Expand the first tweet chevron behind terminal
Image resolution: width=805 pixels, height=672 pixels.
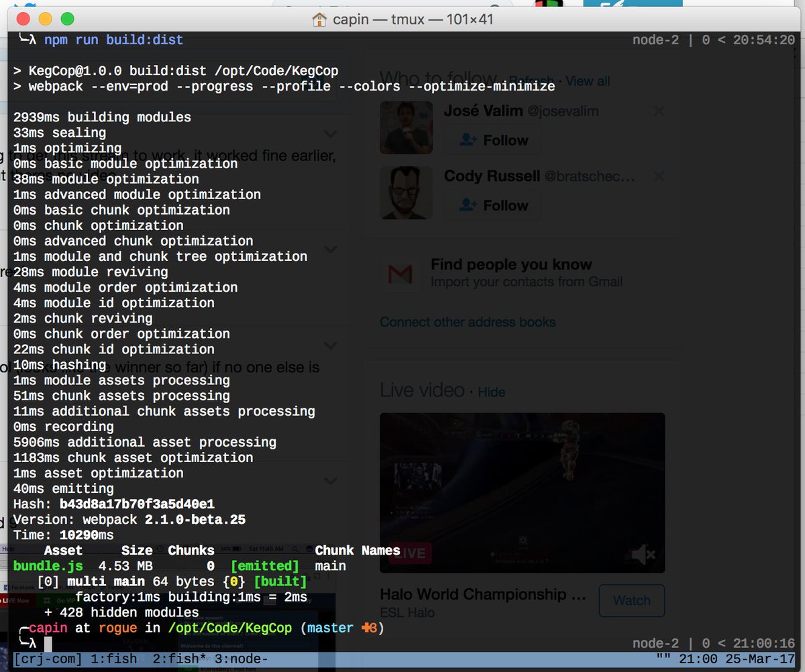pos(330,133)
